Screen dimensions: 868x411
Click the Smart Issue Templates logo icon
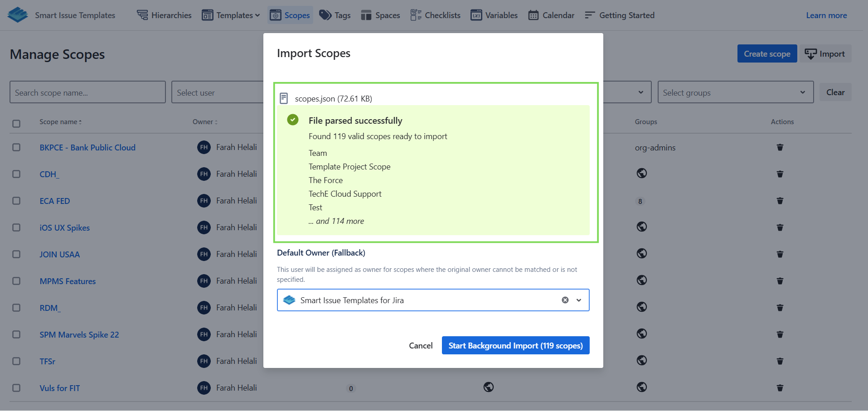pyautogui.click(x=18, y=15)
